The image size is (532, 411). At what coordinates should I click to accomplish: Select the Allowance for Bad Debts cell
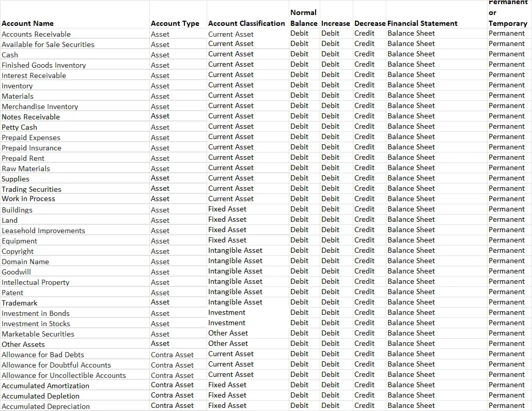tap(43, 355)
